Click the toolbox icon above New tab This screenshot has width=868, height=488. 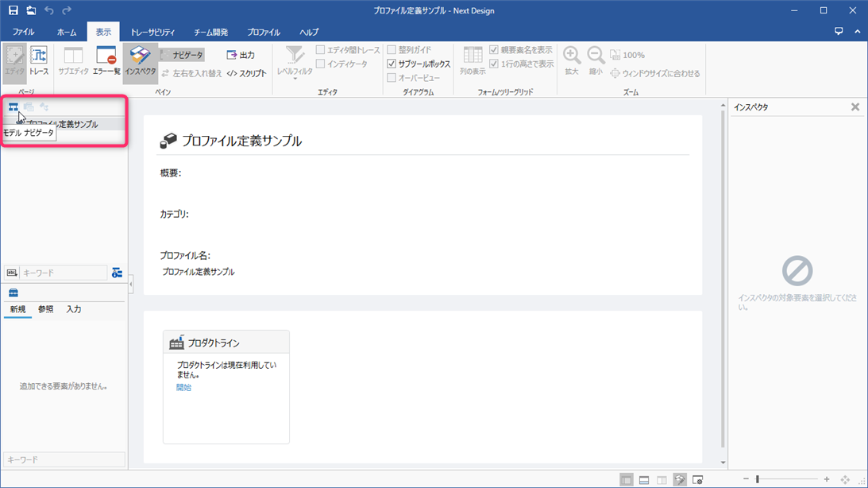tap(14, 293)
